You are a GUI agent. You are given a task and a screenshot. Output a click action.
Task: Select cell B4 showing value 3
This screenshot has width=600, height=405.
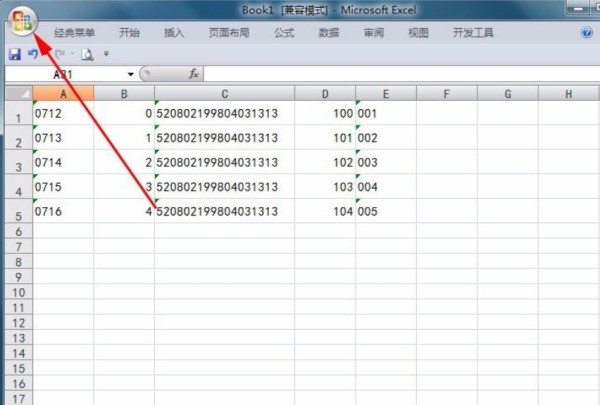point(124,187)
